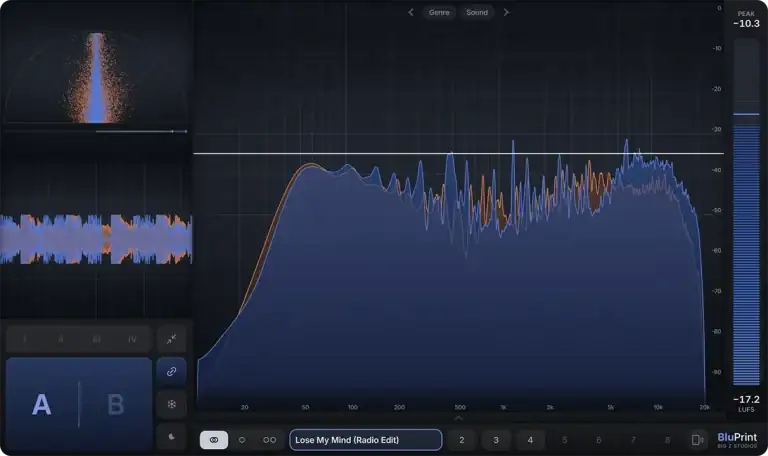This screenshot has width=768, height=456.
Task: Open the Genre selector
Action: coord(439,12)
